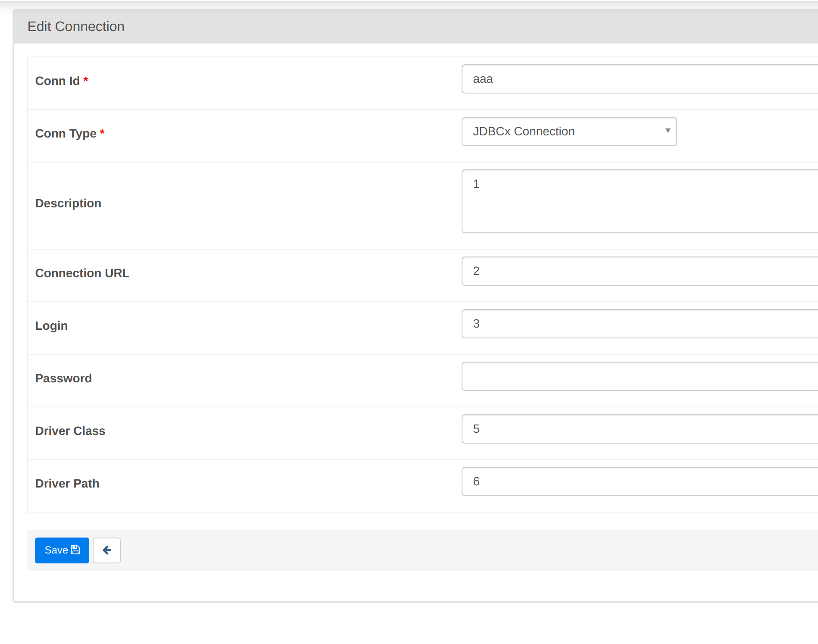This screenshot has width=818, height=644.
Task: Click the Conn Type label text
Action: click(66, 133)
